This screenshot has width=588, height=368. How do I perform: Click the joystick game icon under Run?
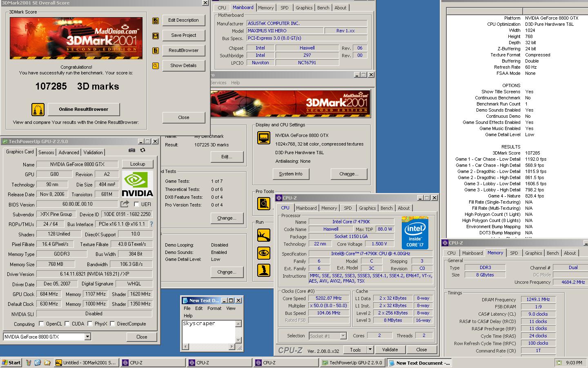[x=264, y=270]
